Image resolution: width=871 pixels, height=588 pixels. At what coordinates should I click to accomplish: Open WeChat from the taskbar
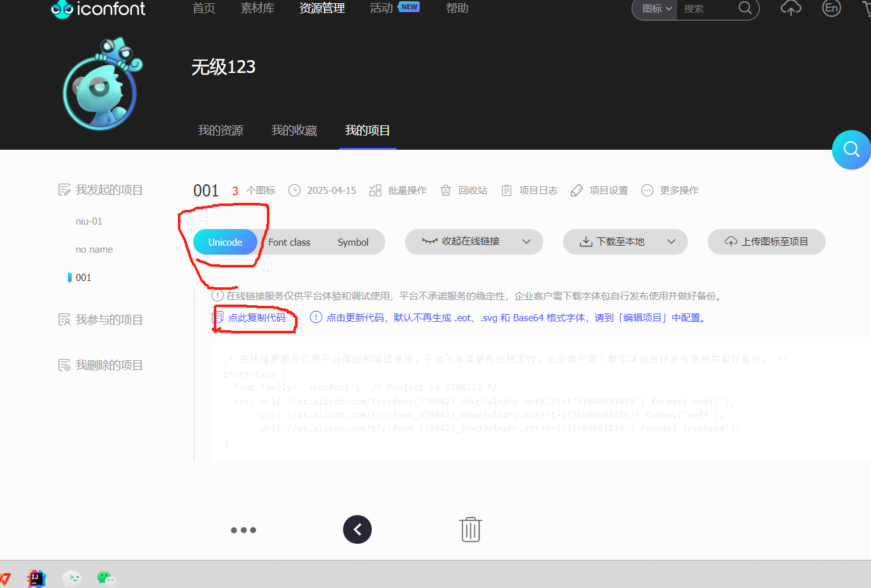106,578
